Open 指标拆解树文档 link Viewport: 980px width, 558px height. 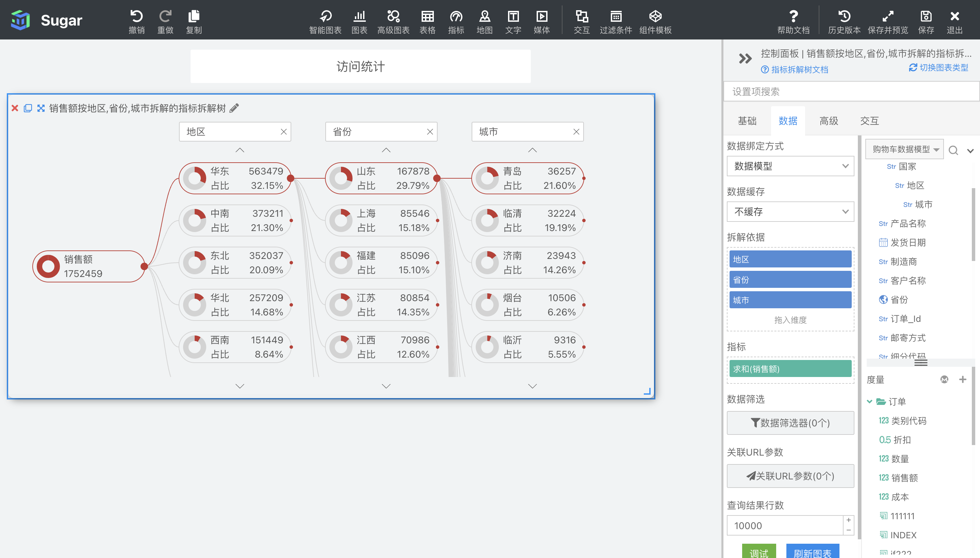coord(795,69)
